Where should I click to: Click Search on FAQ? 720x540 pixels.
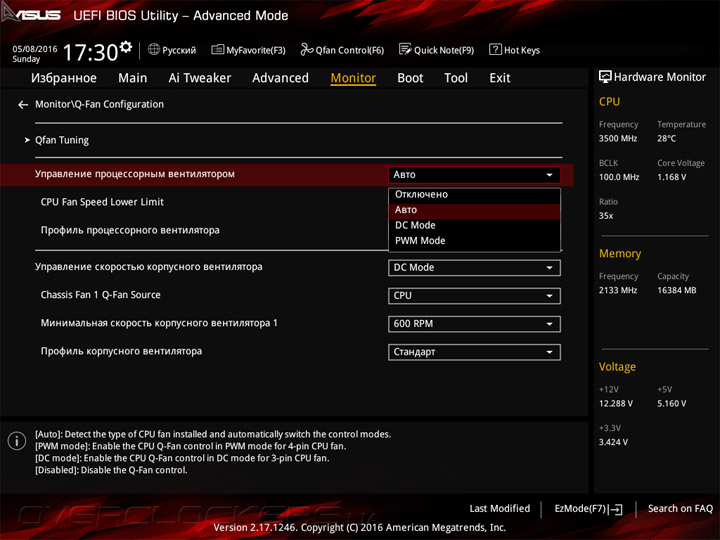680,509
